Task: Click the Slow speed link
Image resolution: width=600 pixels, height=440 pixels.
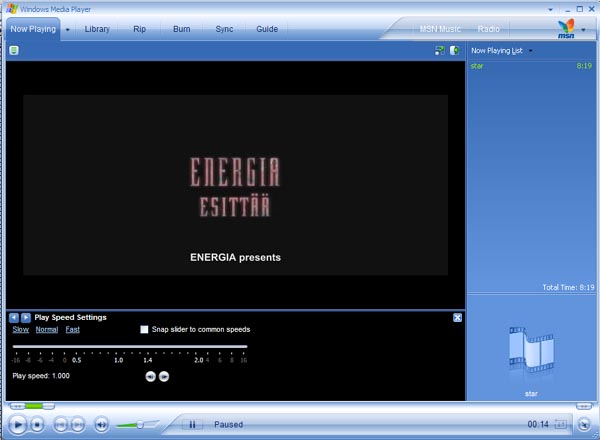Action: pos(21,329)
